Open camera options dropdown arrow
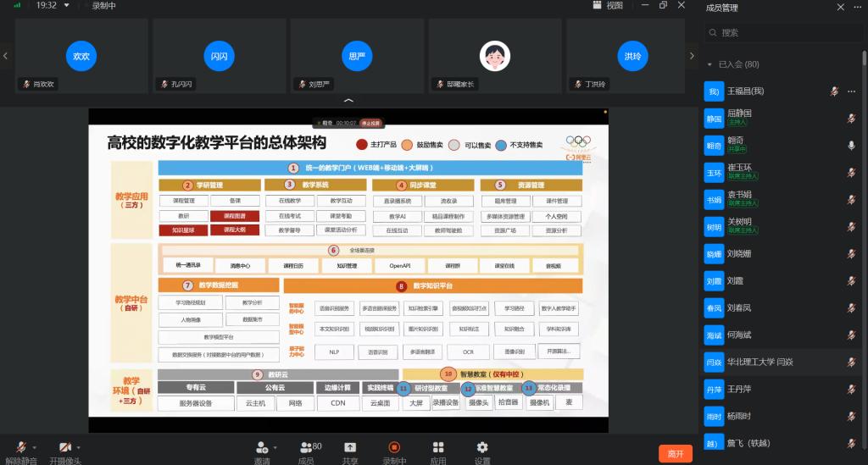This screenshot has height=465, width=868. 78,447
